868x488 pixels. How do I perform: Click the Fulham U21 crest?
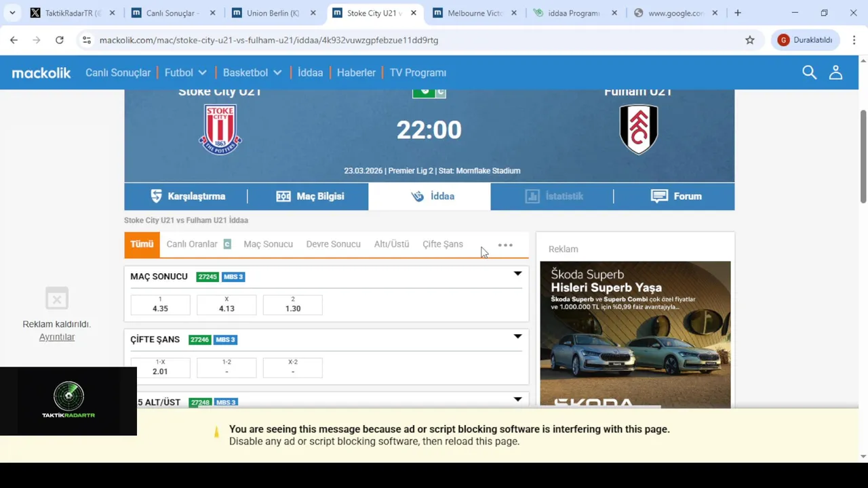639,129
